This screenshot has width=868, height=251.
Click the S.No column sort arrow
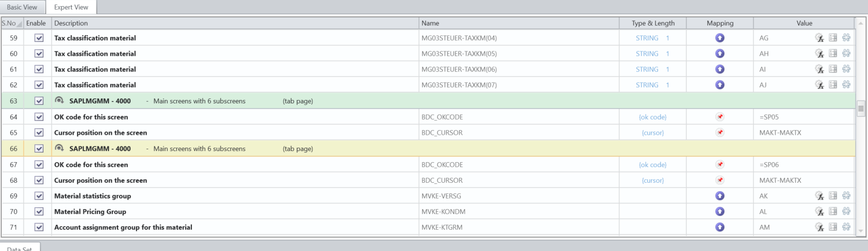coord(20,24)
